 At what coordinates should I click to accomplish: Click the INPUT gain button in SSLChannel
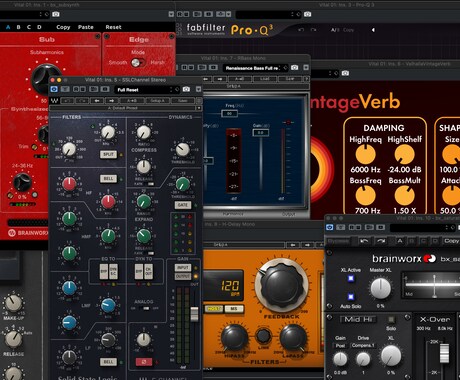(x=183, y=267)
